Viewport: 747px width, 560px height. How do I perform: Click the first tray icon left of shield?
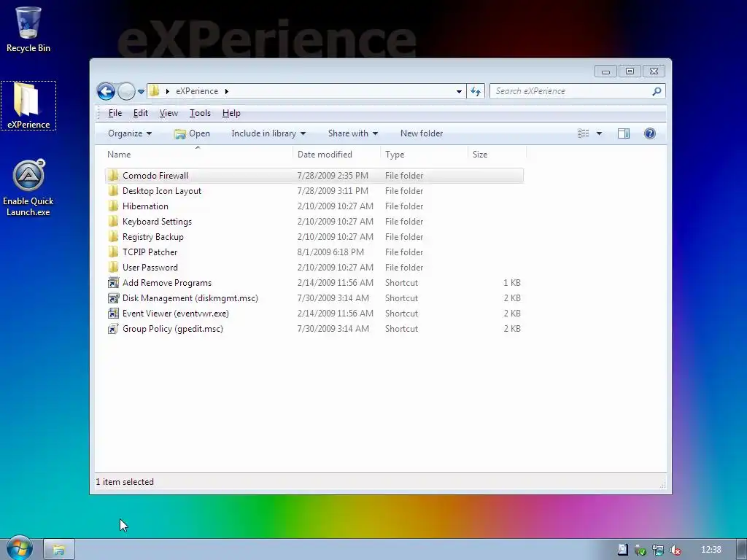623,550
